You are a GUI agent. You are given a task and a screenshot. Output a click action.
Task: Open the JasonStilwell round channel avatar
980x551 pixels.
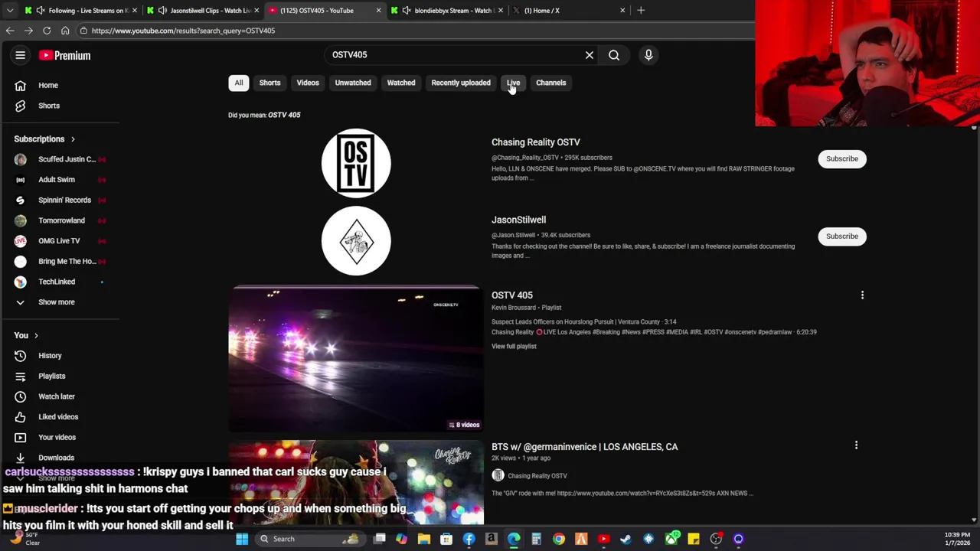[356, 241]
